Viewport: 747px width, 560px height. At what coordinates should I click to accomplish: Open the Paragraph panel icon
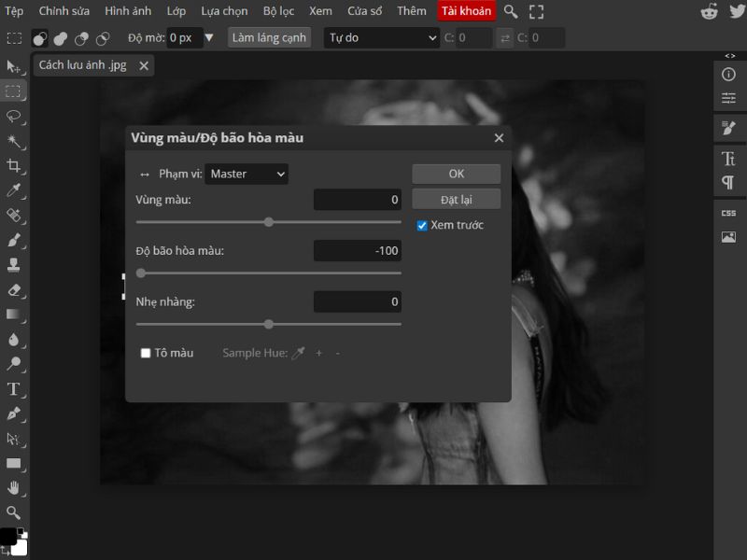[728, 182]
